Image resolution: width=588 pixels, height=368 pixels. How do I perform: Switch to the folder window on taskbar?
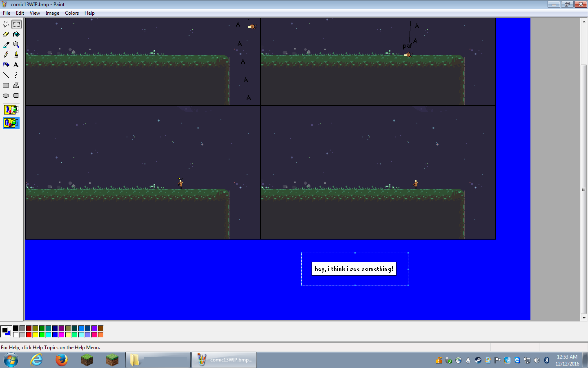coord(158,360)
